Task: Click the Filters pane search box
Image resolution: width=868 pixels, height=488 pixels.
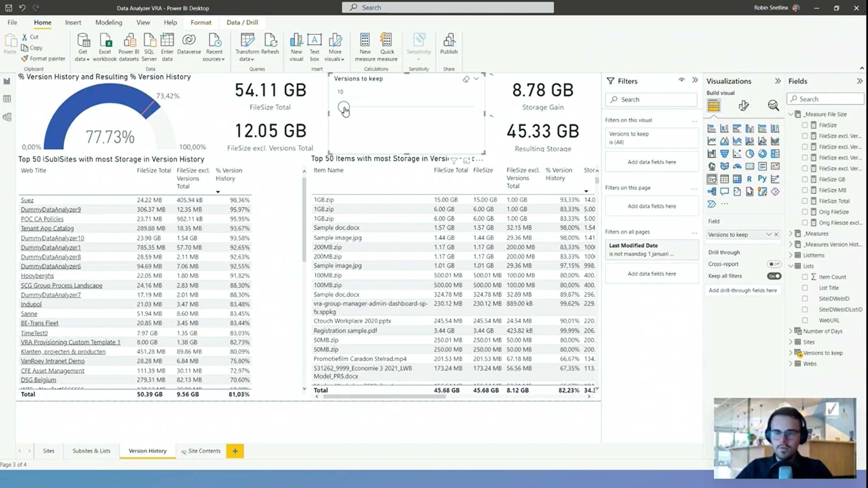Action: (651, 99)
